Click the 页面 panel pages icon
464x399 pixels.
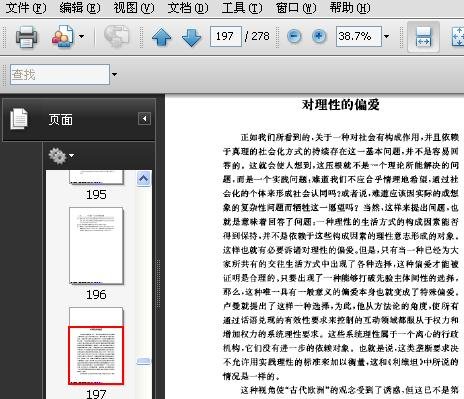[x=19, y=119]
